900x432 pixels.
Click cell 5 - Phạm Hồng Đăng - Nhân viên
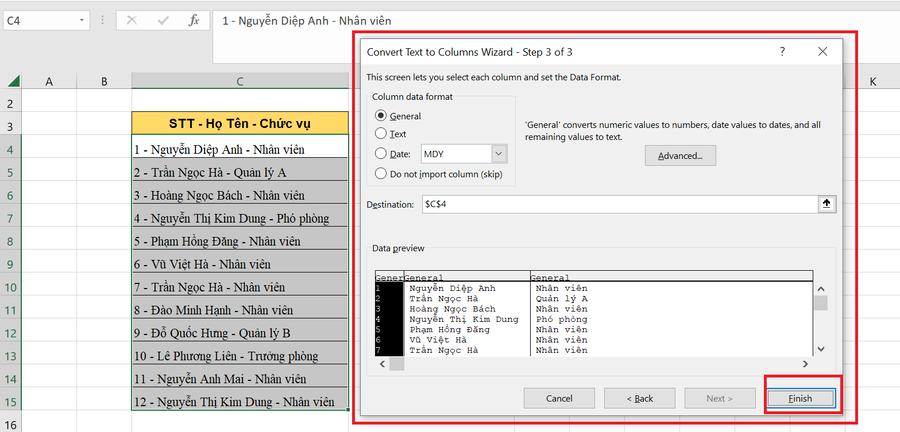240,238
